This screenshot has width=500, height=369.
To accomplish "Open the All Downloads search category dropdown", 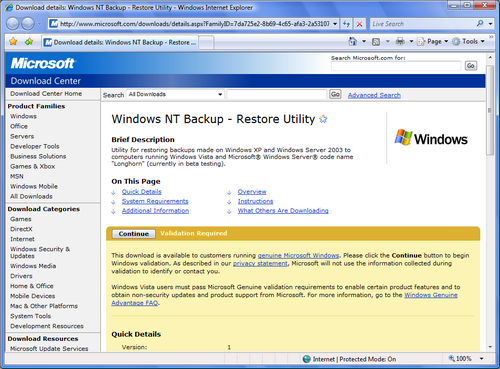I will (176, 94).
